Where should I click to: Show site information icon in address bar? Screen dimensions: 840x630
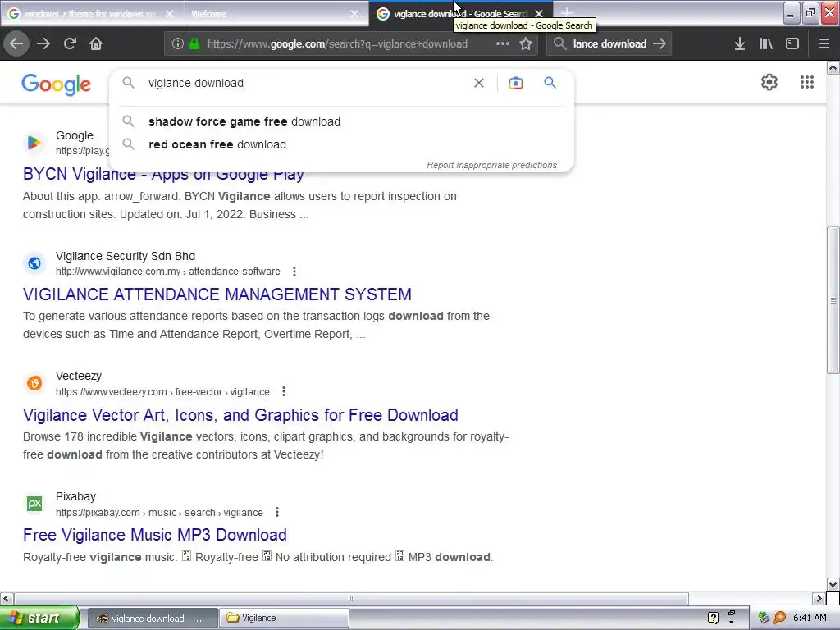177,44
